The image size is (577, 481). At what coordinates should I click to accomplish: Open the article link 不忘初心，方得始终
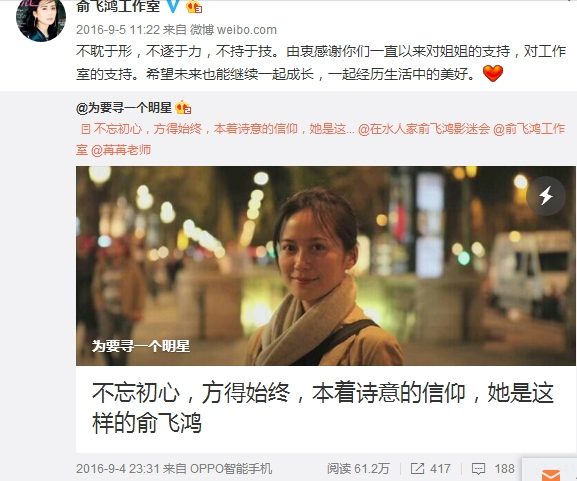217,129
